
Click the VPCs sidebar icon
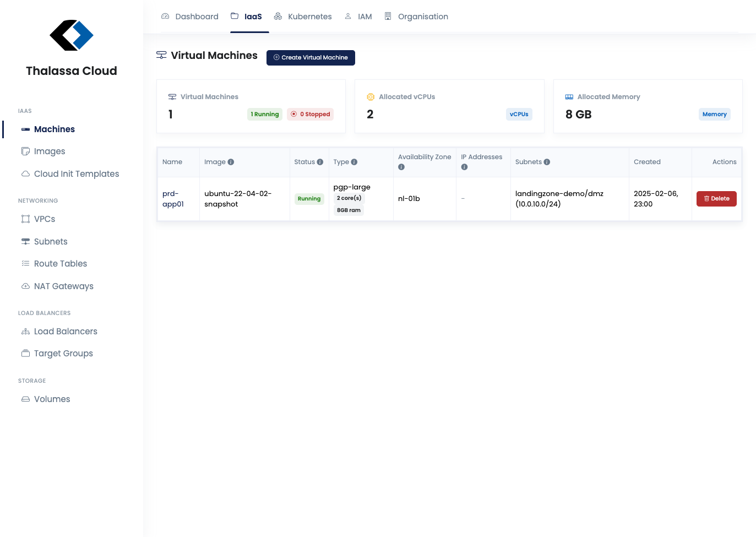[x=25, y=219]
